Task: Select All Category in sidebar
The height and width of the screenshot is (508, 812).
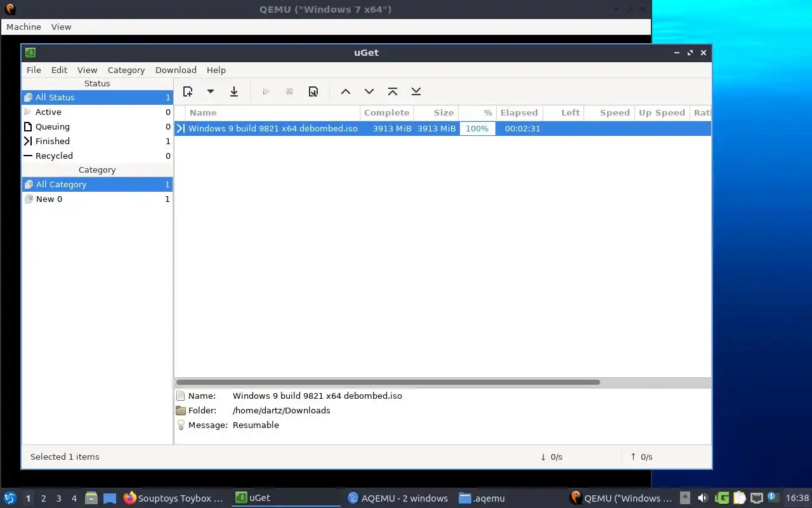Action: (97, 184)
